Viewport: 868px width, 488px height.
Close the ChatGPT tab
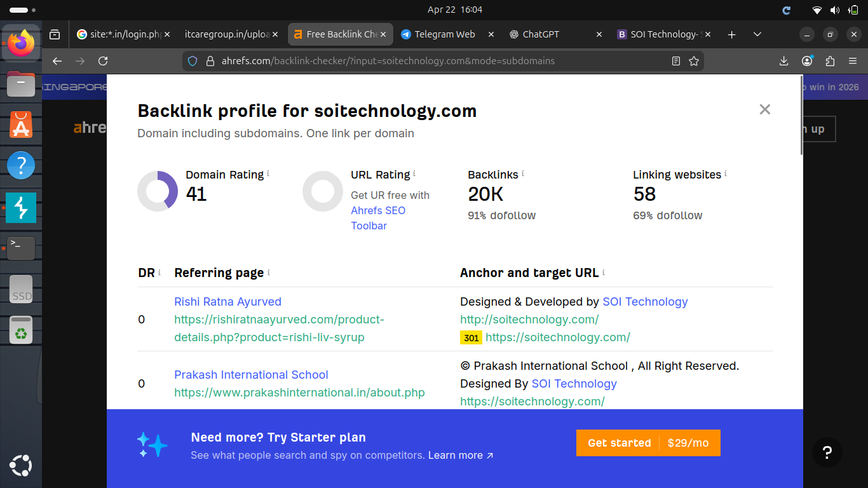coord(599,34)
